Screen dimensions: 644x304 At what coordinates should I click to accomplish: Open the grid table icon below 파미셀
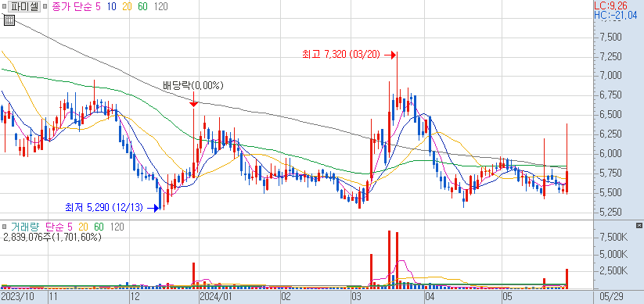[9, 20]
